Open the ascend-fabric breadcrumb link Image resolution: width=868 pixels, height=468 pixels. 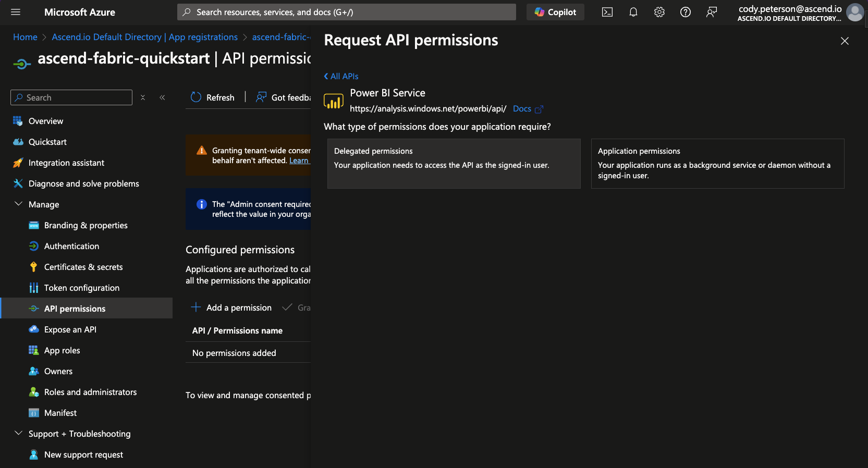282,37
